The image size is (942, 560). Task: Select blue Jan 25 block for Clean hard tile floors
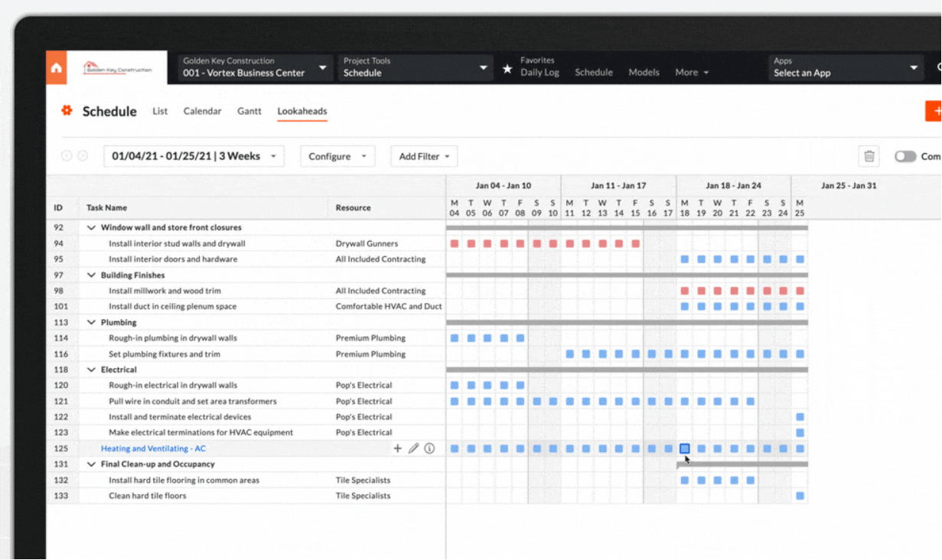tap(800, 496)
